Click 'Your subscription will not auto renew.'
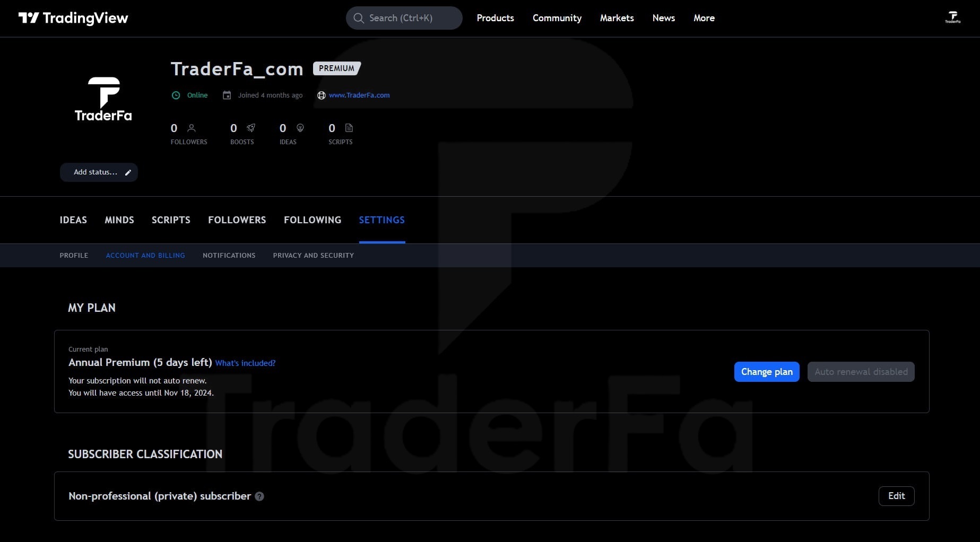The height and width of the screenshot is (542, 980). [137, 381]
